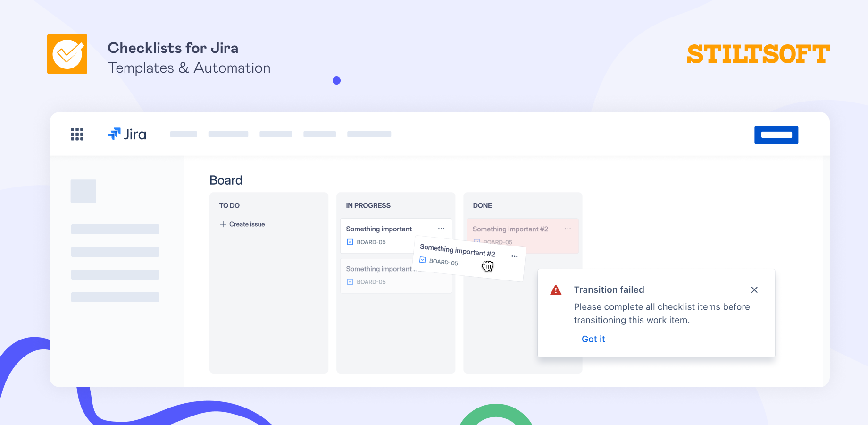This screenshot has height=425, width=868.
Task: Open the ellipsis menu on the Done column card
Action: (x=568, y=229)
